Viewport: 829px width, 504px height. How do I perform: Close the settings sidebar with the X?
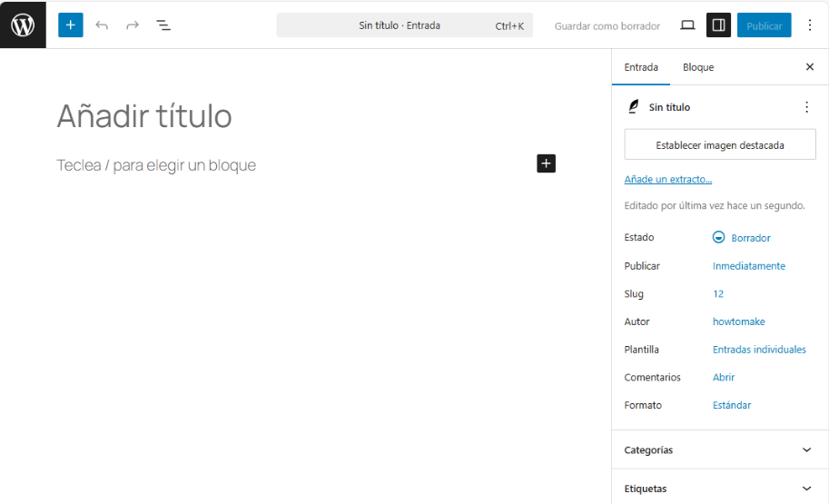point(810,67)
